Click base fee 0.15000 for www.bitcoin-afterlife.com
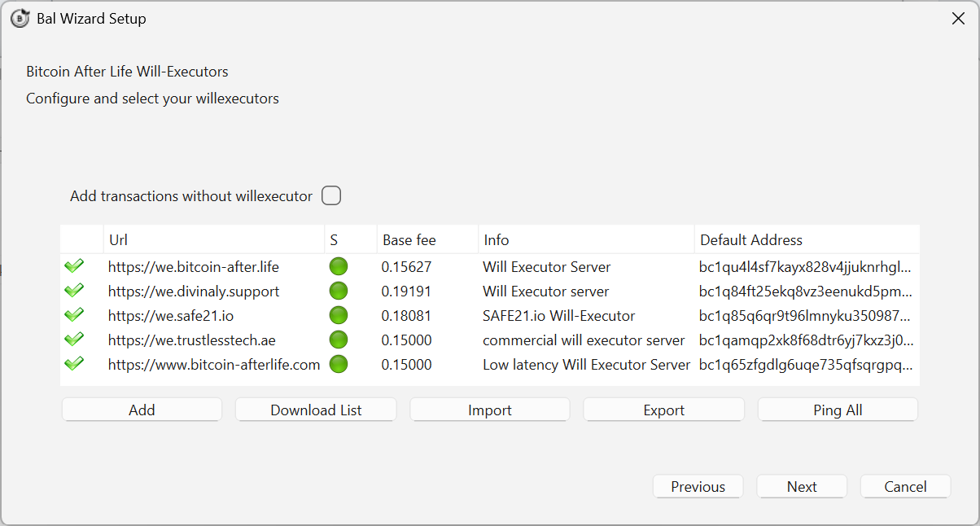 tap(407, 364)
